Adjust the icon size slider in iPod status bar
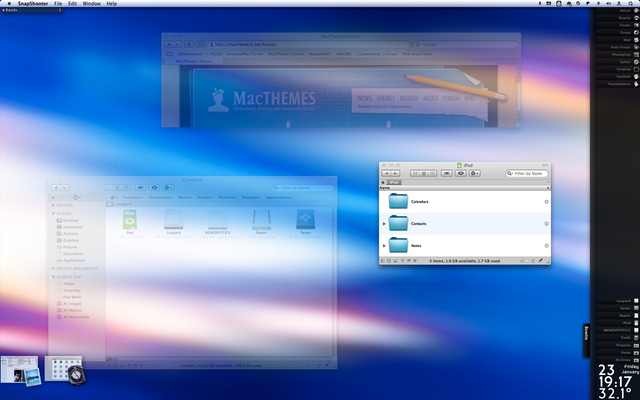The height and width of the screenshot is (400, 640). 524,261
